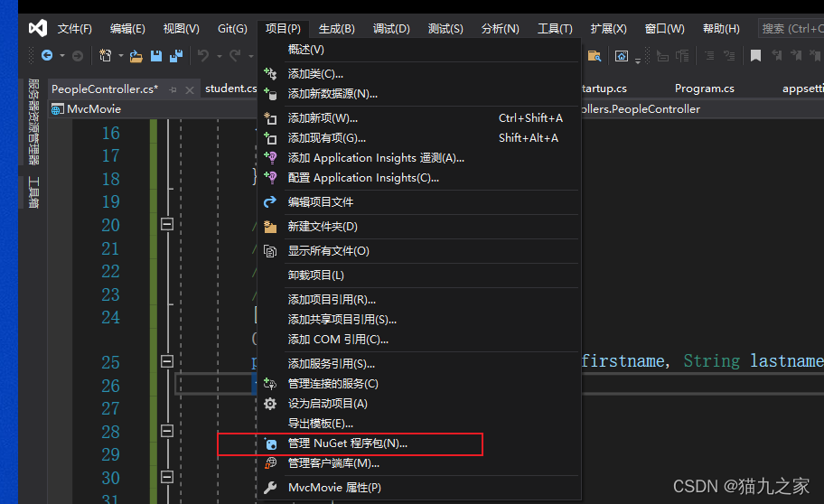This screenshot has height=504, width=824.
Task: Open the undo history dropdown arrow
Action: [x=220, y=56]
